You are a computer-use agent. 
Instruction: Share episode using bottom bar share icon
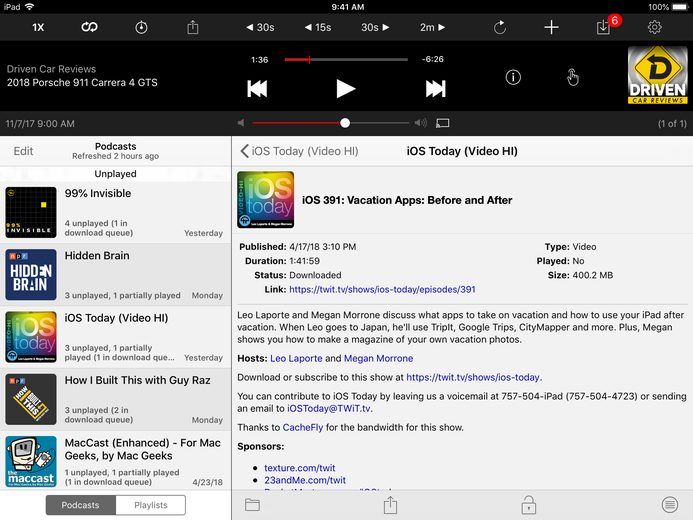(x=390, y=505)
